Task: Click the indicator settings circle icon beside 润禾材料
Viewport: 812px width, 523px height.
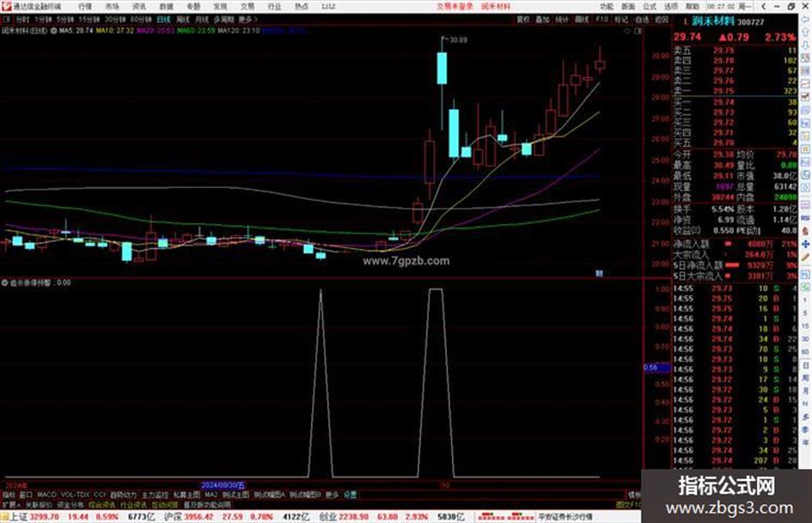Action: tap(53, 31)
